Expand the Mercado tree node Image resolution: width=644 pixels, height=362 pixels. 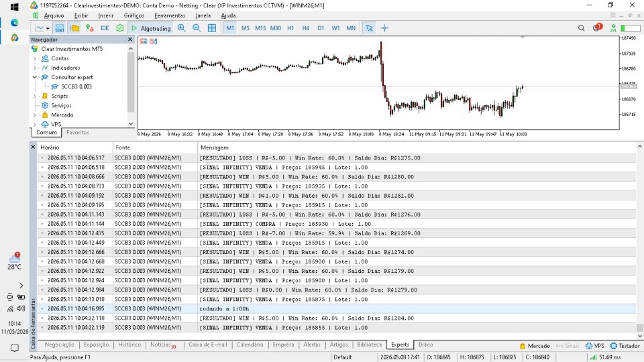pyautogui.click(x=34, y=115)
